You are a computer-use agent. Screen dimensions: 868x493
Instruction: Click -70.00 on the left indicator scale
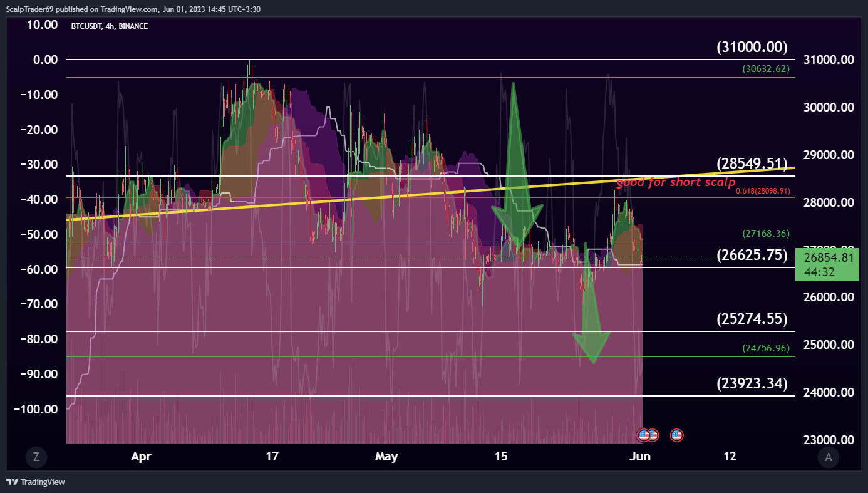39,304
